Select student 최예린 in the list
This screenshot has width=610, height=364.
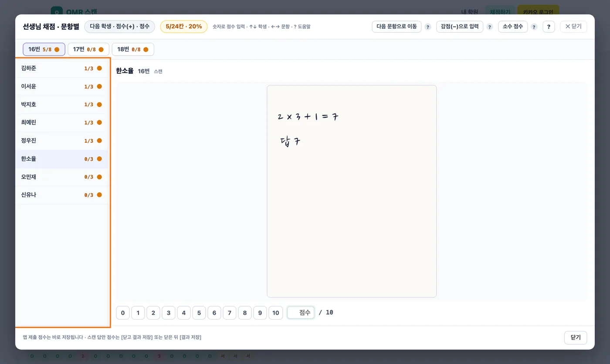(62, 123)
